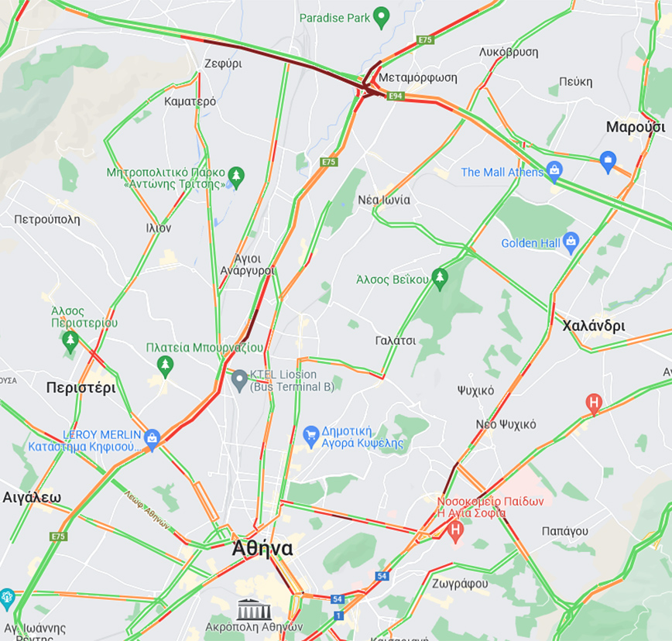Image resolution: width=672 pixels, height=641 pixels.
Task: Click the Άλσος Βεΐκου tree marker
Action: tap(440, 279)
